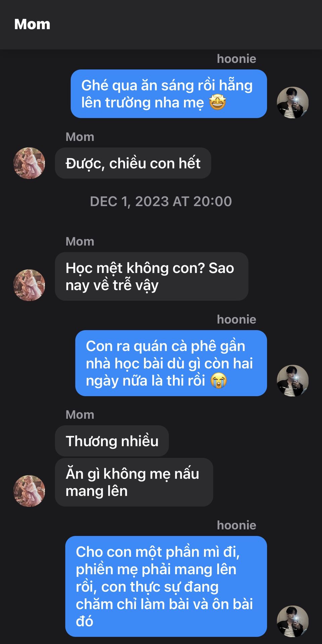Viewport: 322px width, 644px height.
Task: Tap the "Mom" chat title in header
Action: click(x=32, y=24)
